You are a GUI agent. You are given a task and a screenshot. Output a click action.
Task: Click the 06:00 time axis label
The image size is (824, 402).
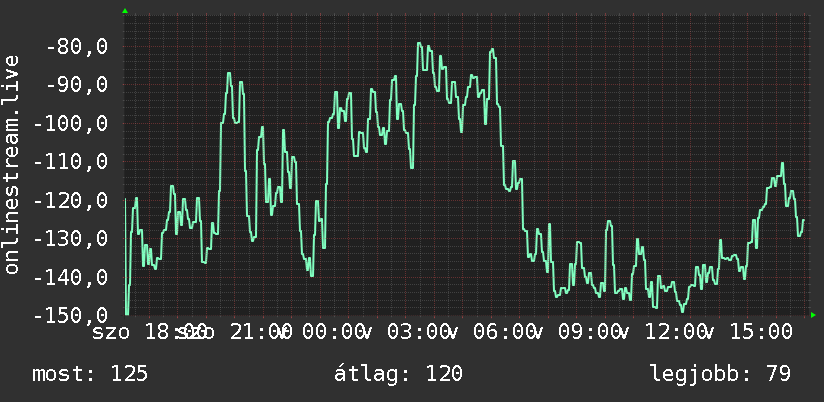point(503,332)
